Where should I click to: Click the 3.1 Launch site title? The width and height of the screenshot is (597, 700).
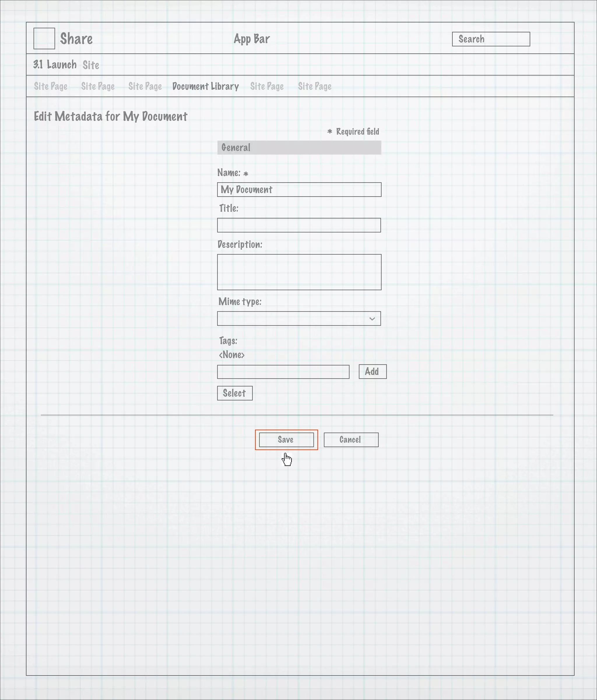click(x=55, y=64)
